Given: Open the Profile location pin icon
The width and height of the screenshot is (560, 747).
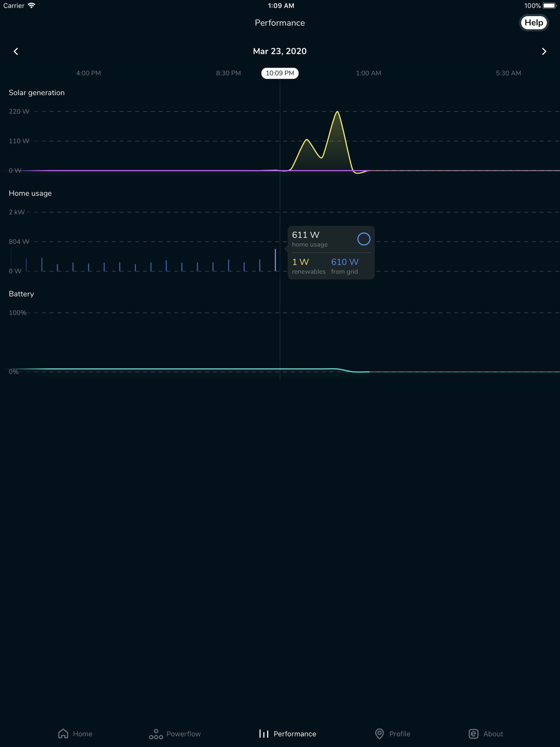Looking at the screenshot, I should click(379, 734).
